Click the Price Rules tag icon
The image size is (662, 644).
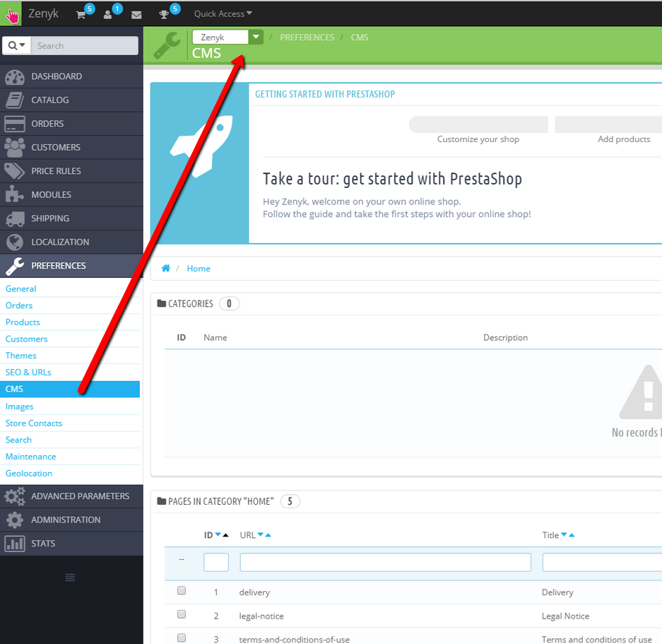(x=14, y=171)
